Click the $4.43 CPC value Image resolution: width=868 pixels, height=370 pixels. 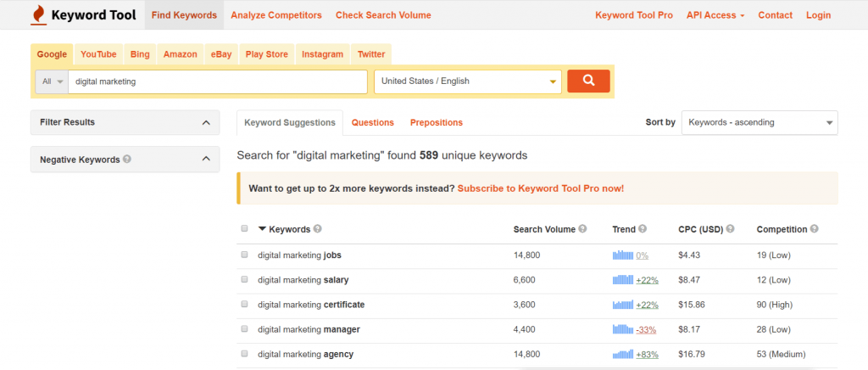689,255
